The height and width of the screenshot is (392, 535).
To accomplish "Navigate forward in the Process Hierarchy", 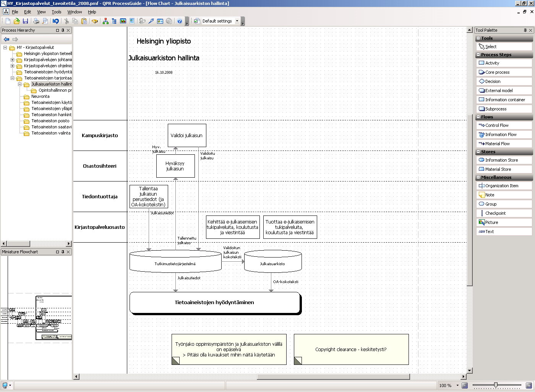I will pyautogui.click(x=15, y=39).
